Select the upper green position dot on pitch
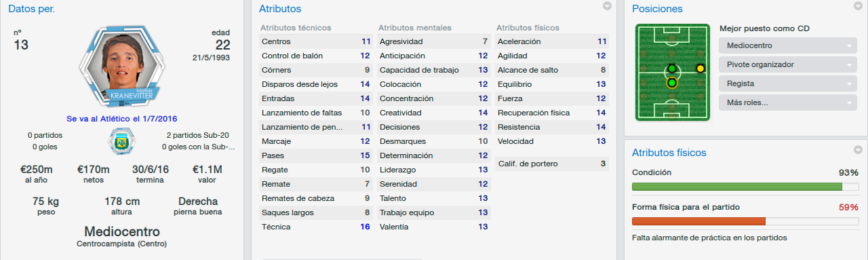Screen dimensions: 868x260 coord(672,69)
